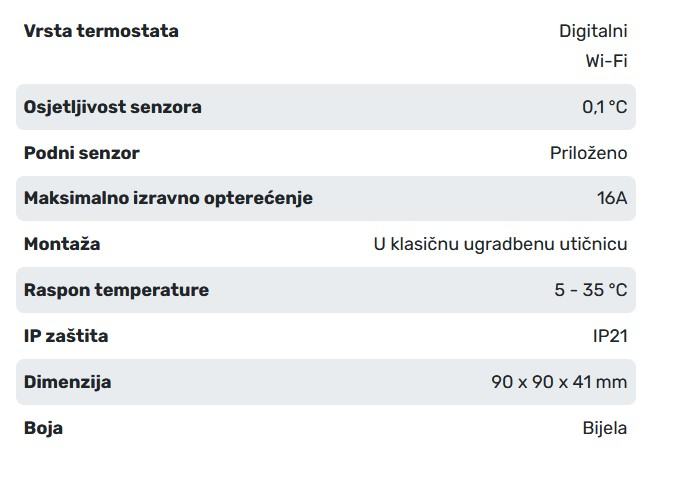The image size is (680, 481).
Task: Select the 16A load value
Action: 611,198
